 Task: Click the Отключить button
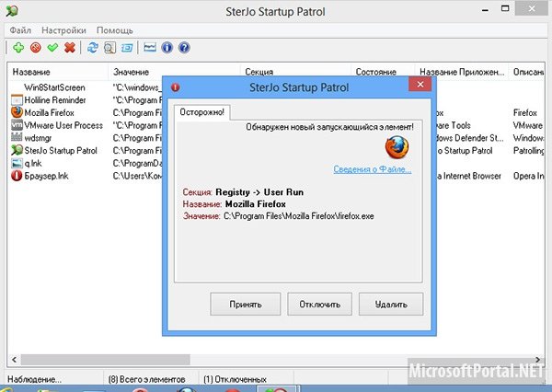pos(319,304)
